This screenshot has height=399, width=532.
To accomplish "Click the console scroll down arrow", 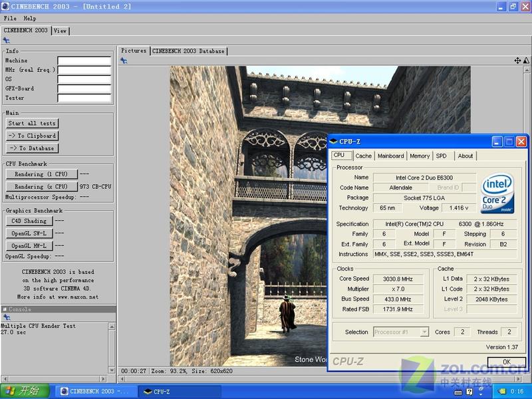I will click(x=112, y=370).
